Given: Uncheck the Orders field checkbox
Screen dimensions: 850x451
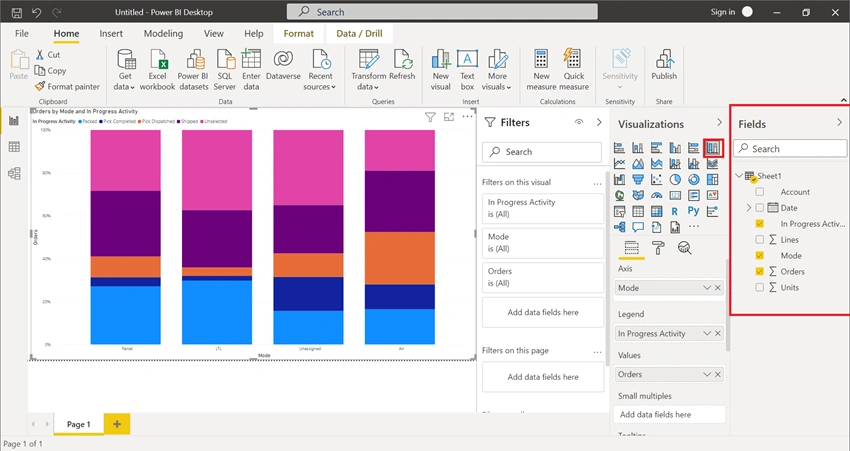Looking at the screenshot, I should click(759, 272).
